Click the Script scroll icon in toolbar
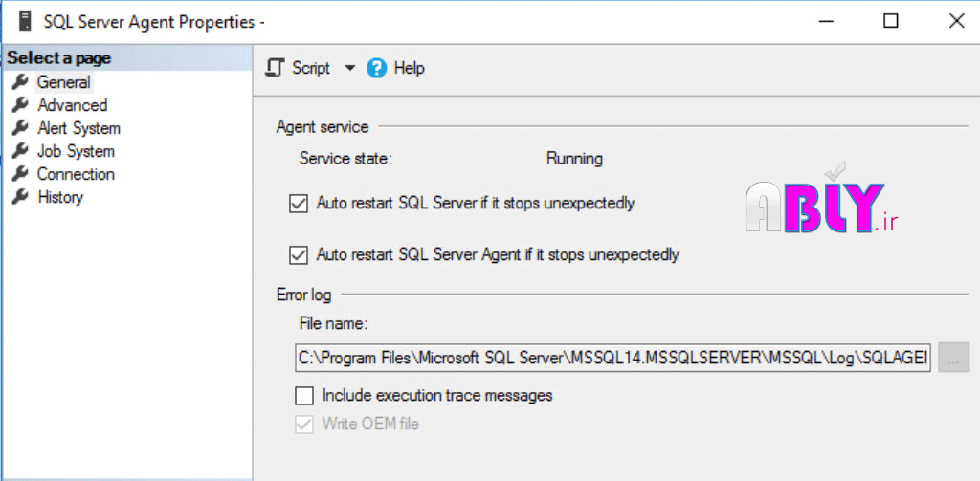Image resolution: width=980 pixels, height=481 pixels. click(275, 68)
